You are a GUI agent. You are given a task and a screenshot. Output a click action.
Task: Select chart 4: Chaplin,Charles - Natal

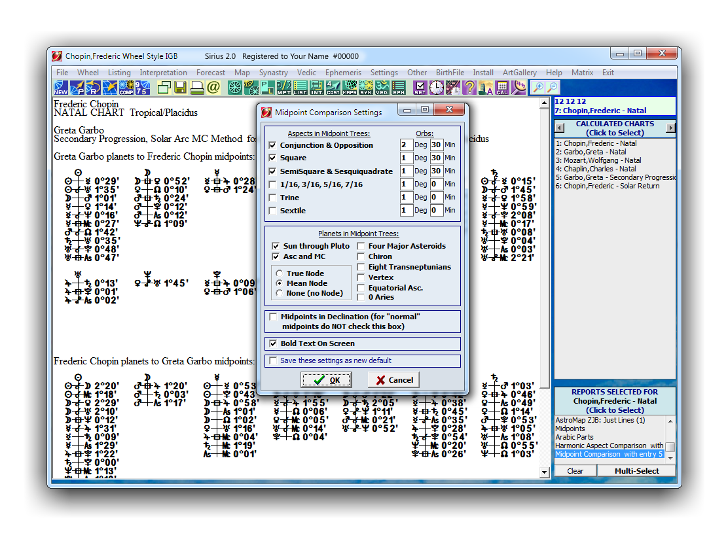(596, 169)
